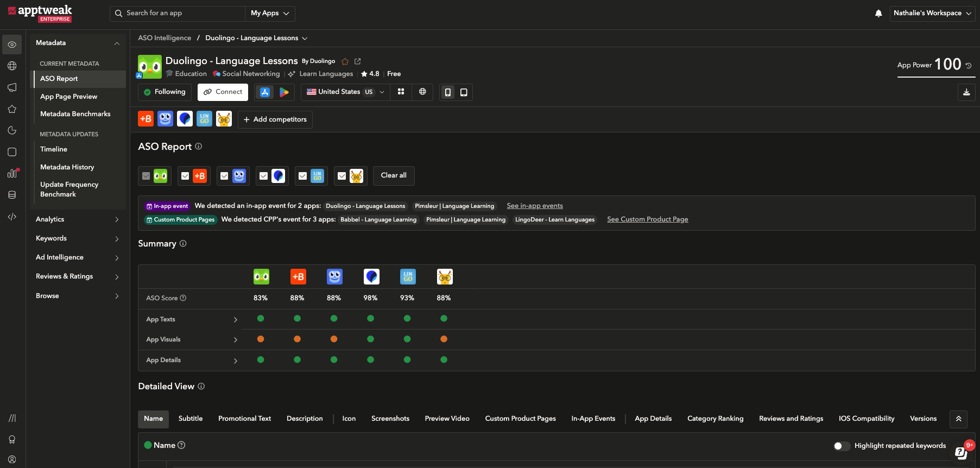Open App Page Preview menu item
Image resolution: width=980 pixels, height=468 pixels.
pos(69,97)
